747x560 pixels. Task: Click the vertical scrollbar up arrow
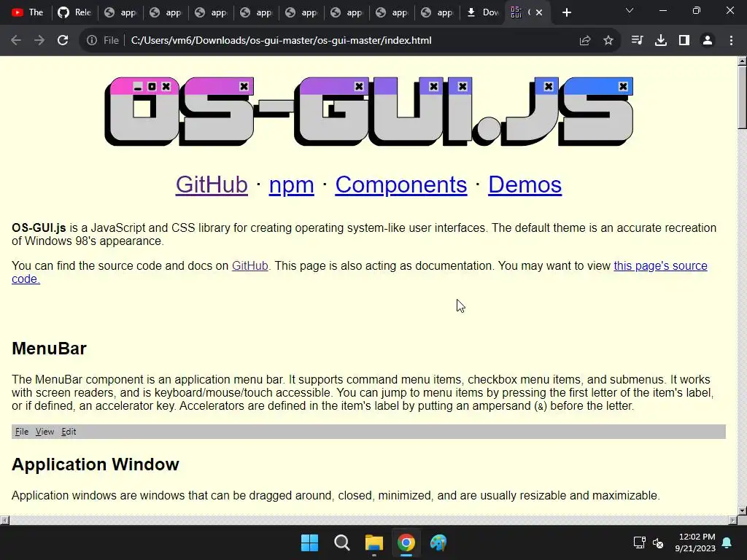click(x=742, y=61)
